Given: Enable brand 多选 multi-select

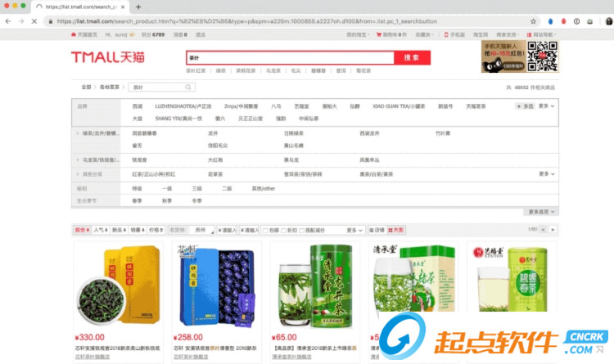Looking at the screenshot, I should [525, 106].
